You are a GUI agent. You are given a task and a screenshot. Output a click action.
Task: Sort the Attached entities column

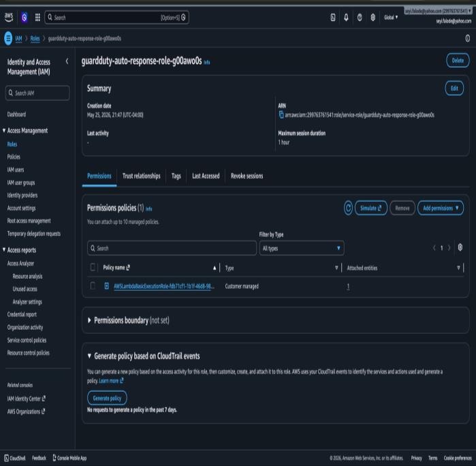pos(458,268)
